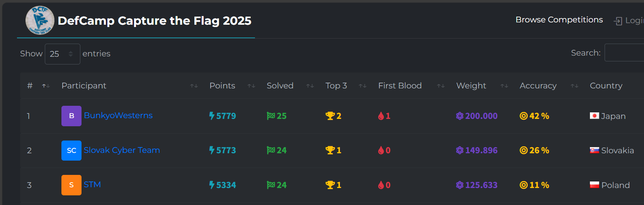
Task: Open the Slovak Cyber Team link
Action: [x=122, y=150]
